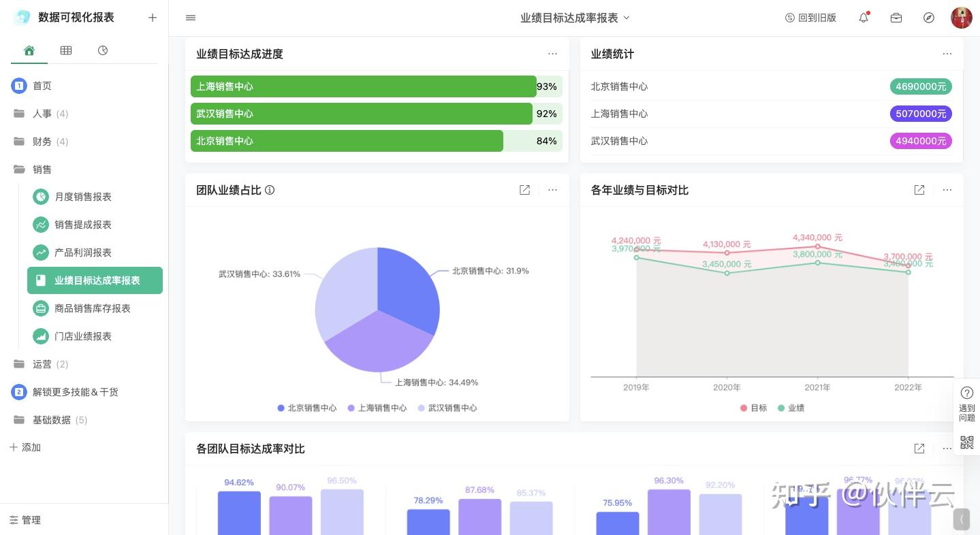This screenshot has width=980, height=535.
Task: Click the 武汉销售中心 92% progress bar
Action: tap(377, 114)
